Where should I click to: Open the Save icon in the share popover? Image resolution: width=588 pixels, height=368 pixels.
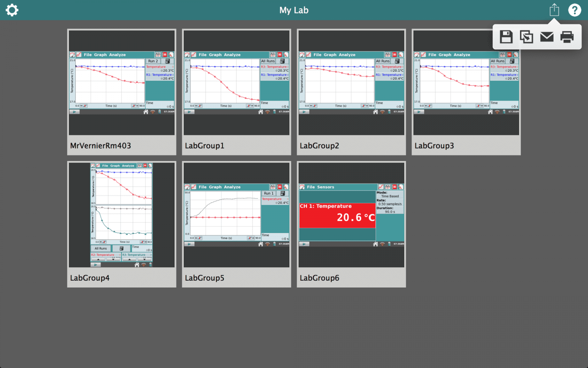point(506,37)
